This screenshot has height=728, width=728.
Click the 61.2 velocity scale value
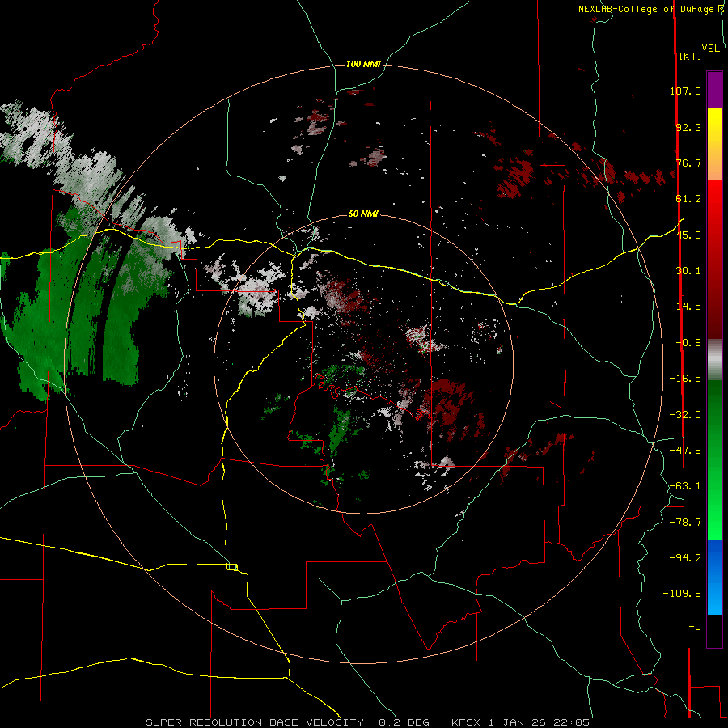(688, 199)
